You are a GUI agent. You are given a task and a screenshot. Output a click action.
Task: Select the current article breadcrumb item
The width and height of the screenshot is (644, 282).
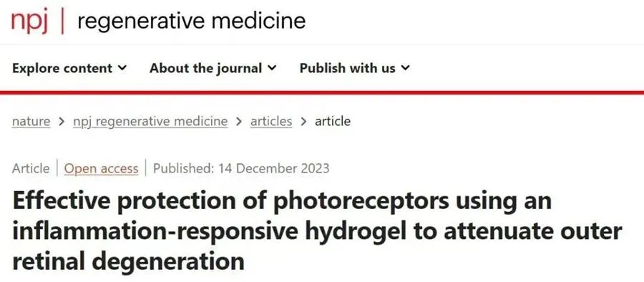[x=333, y=121]
